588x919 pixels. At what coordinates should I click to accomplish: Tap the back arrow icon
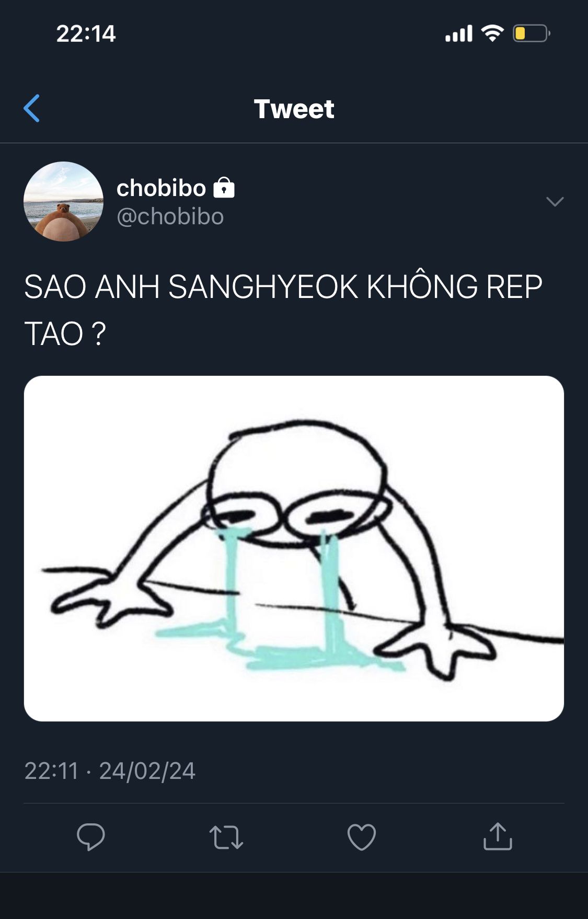pos(31,108)
